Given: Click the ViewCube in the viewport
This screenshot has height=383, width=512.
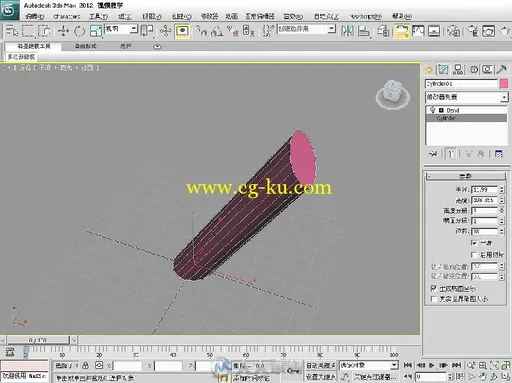Looking at the screenshot, I should pos(393,94).
